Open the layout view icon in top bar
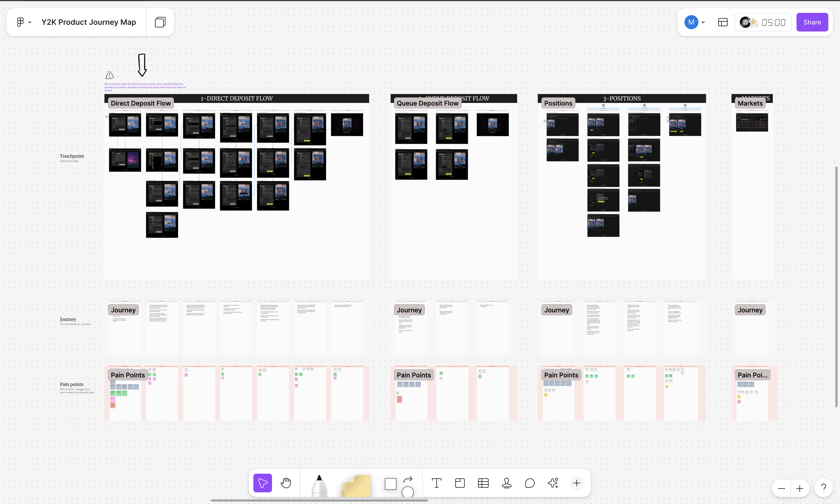Screen dimensions: 840x504 tap(723, 22)
